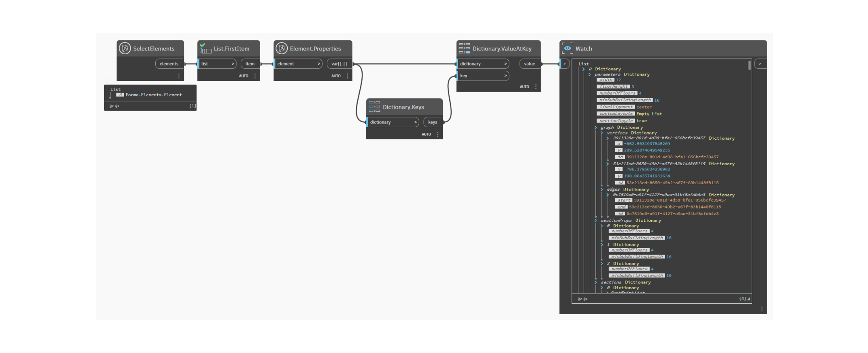Click AUTO lacing on List.FirstItem node
Viewport: 868px width, 353px height.
tap(243, 76)
